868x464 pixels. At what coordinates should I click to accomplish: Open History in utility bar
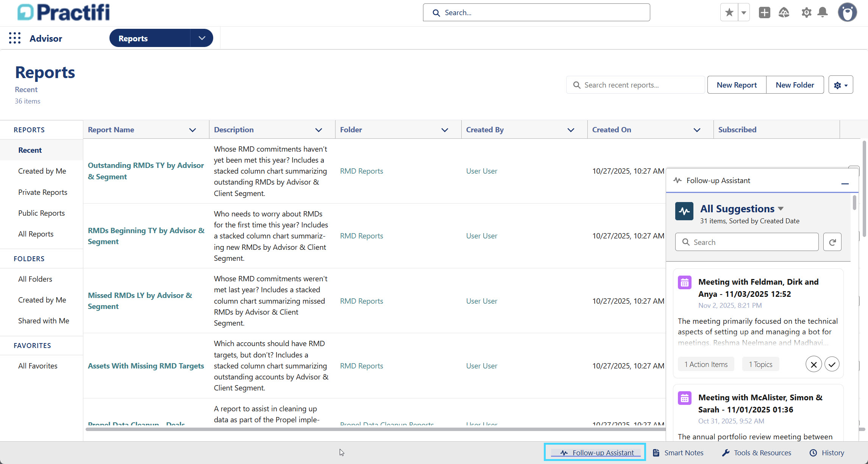pos(827,453)
